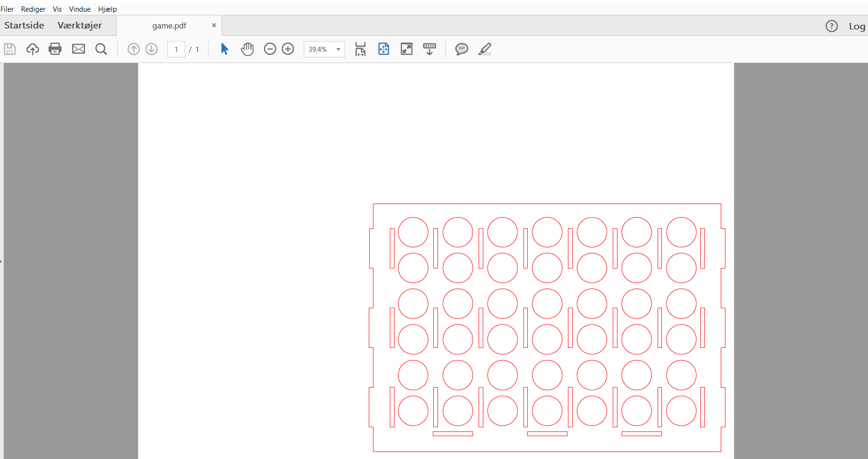
Task: Activate the hand pan tool
Action: tap(247, 49)
